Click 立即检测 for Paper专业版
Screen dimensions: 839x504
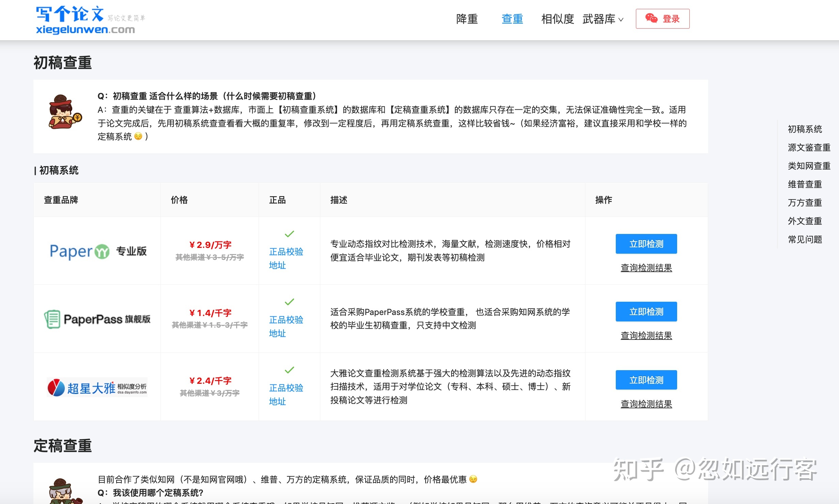pyautogui.click(x=646, y=244)
